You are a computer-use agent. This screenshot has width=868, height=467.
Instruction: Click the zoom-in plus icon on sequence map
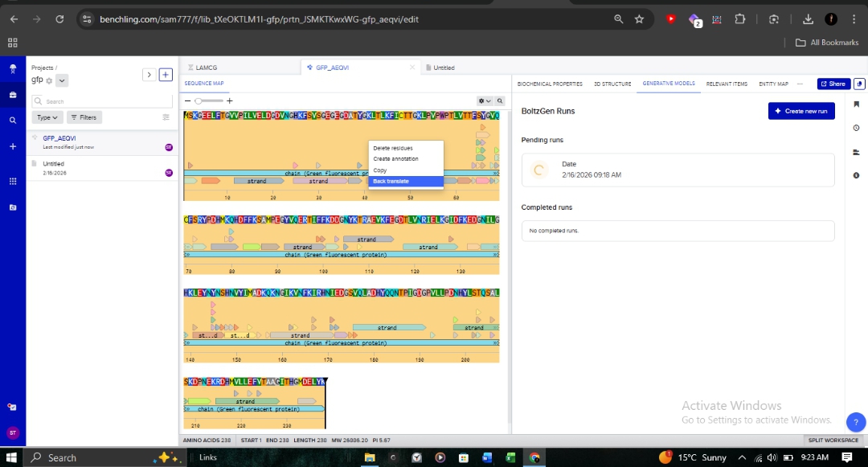[x=230, y=101]
